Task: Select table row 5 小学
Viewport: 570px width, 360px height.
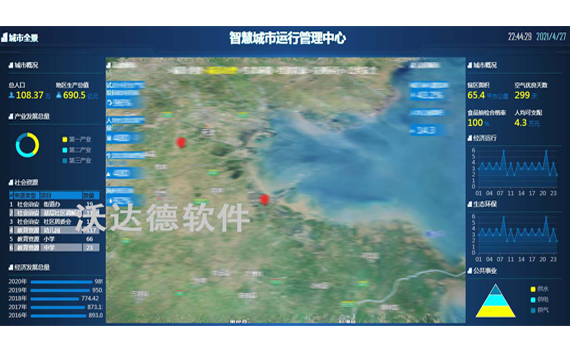Action: [55, 239]
